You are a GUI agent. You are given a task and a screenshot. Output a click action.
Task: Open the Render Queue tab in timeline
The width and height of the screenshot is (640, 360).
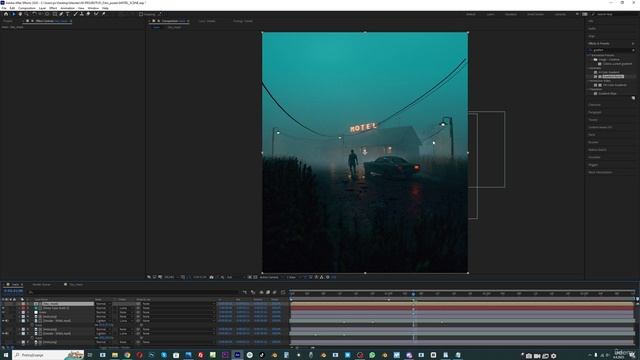click(41, 284)
